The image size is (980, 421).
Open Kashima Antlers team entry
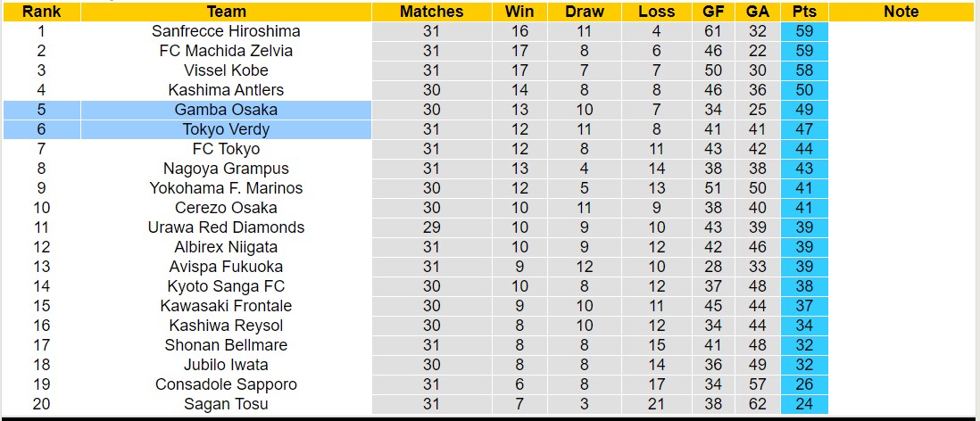tap(226, 90)
